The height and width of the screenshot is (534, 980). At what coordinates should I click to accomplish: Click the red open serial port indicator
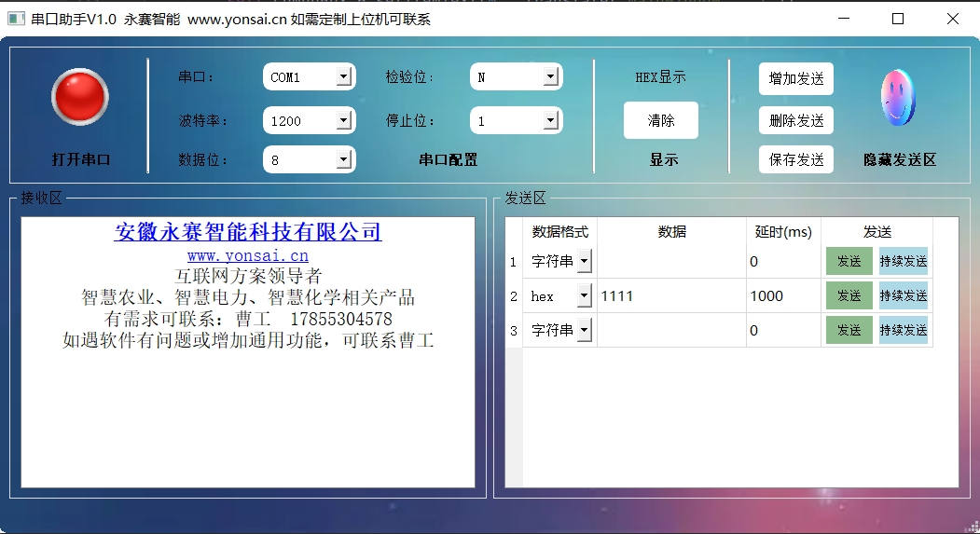(80, 97)
